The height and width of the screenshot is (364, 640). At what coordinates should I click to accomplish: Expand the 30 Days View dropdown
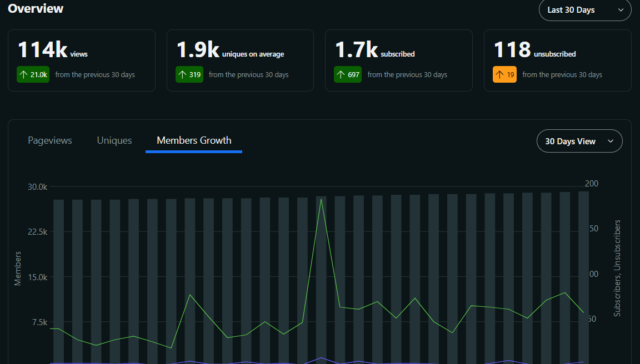579,141
